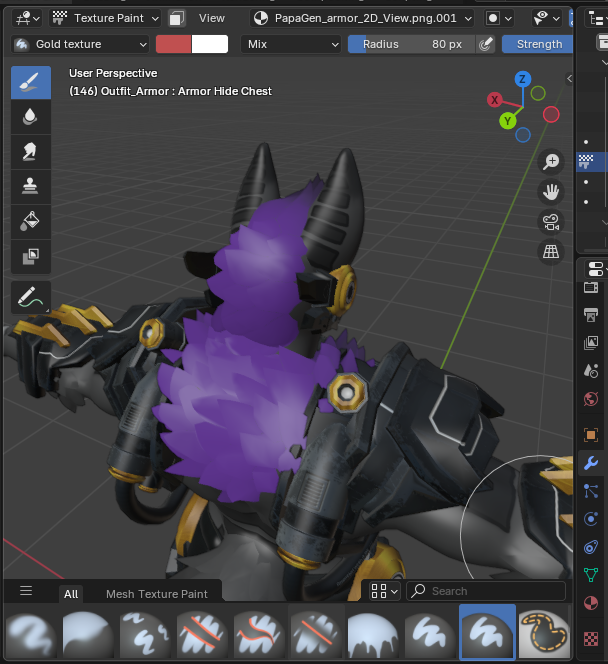Open the editor type dropdown in viewport header
Image resolution: width=608 pixels, height=664 pixels.
click(27, 19)
